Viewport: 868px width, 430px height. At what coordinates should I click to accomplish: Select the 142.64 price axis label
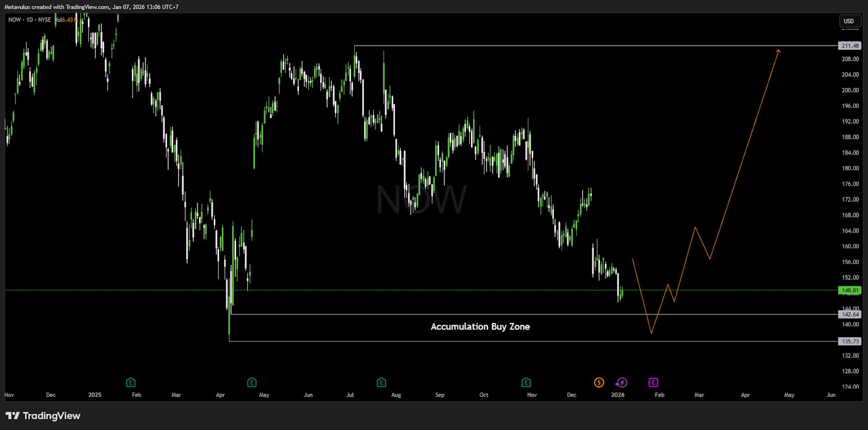click(850, 315)
